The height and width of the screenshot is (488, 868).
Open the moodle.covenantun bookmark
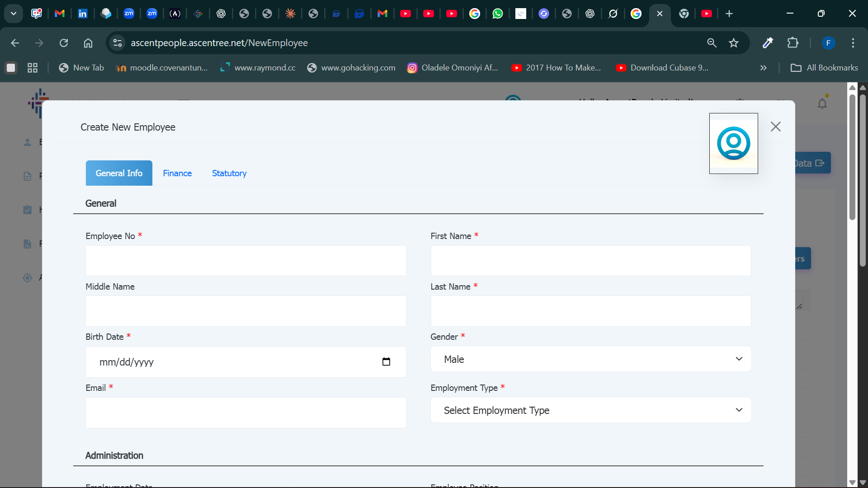pyautogui.click(x=162, y=68)
